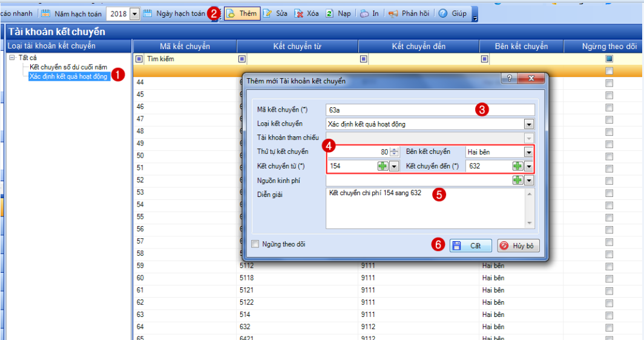
Task: Click the Mã kết chuyển input field
Action: (430, 110)
